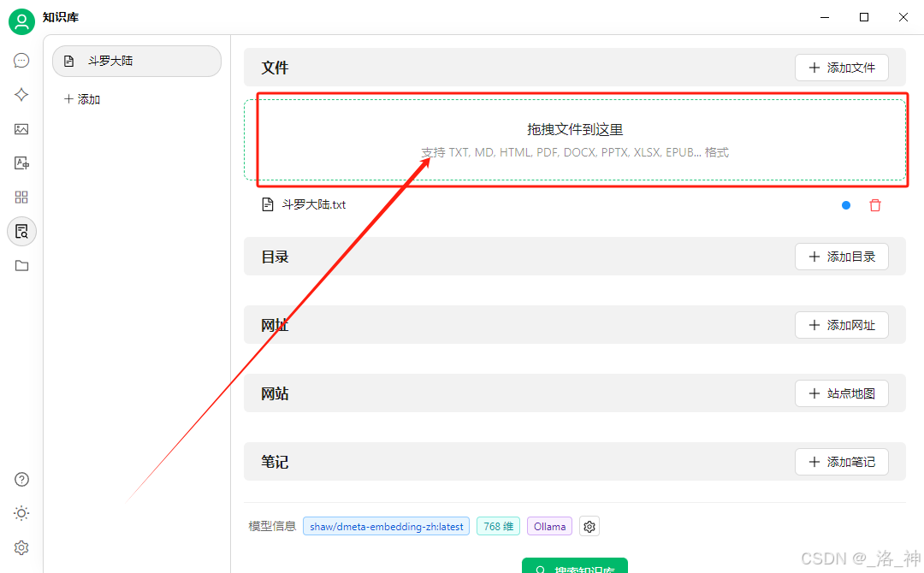924x573 pixels.
Task: Open the mini apps grid icon
Action: tap(21, 198)
